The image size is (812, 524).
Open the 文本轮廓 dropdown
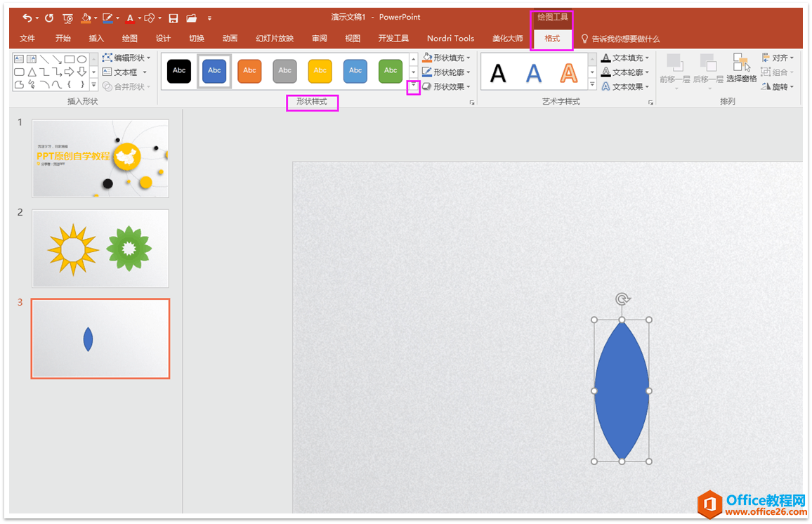click(624, 72)
